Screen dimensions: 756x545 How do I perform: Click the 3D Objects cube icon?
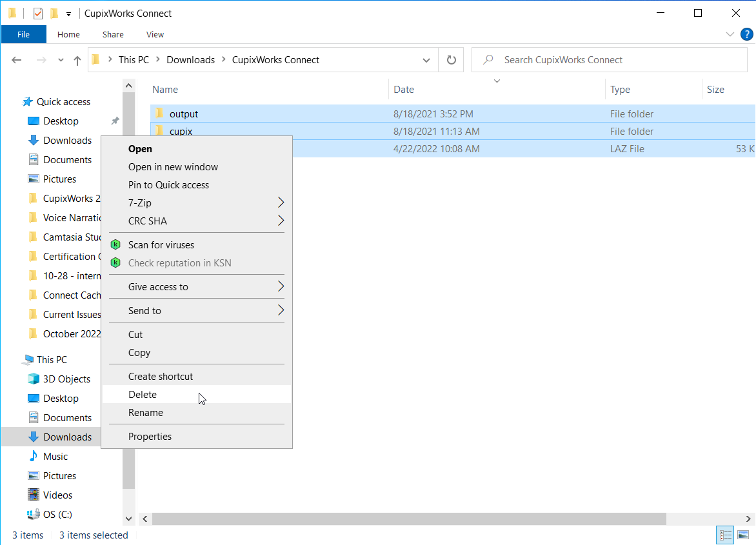click(34, 379)
